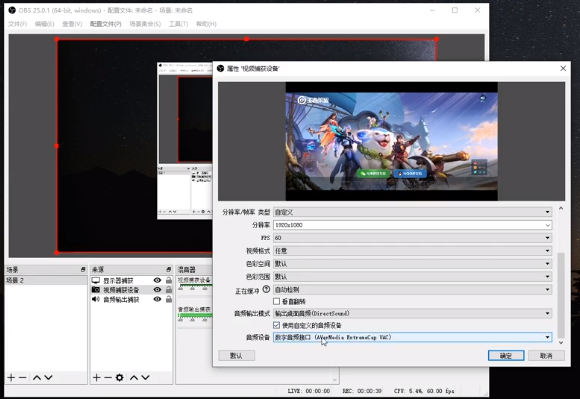Hide the 视频捕获设备 source with its eye icon
The width and height of the screenshot is (580, 399).
click(x=158, y=290)
